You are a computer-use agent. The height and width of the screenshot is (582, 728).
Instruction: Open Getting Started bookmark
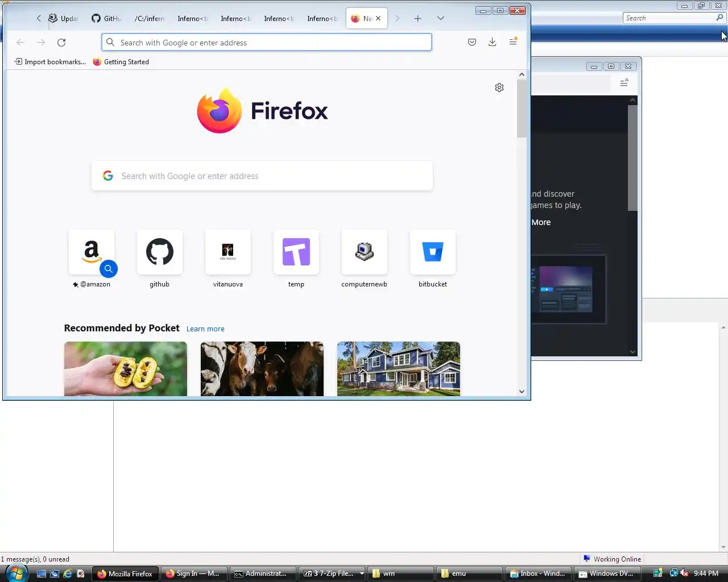pos(121,61)
